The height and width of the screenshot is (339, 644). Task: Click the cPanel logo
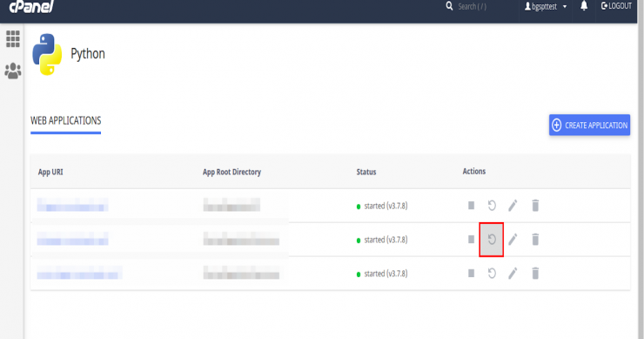point(31,6)
